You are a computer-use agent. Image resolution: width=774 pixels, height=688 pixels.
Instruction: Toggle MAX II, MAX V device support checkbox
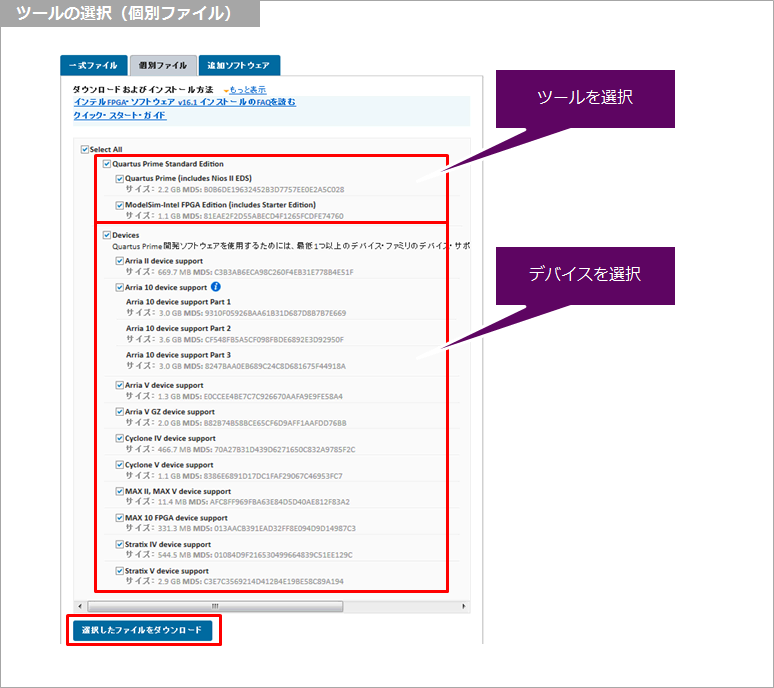click(119, 491)
